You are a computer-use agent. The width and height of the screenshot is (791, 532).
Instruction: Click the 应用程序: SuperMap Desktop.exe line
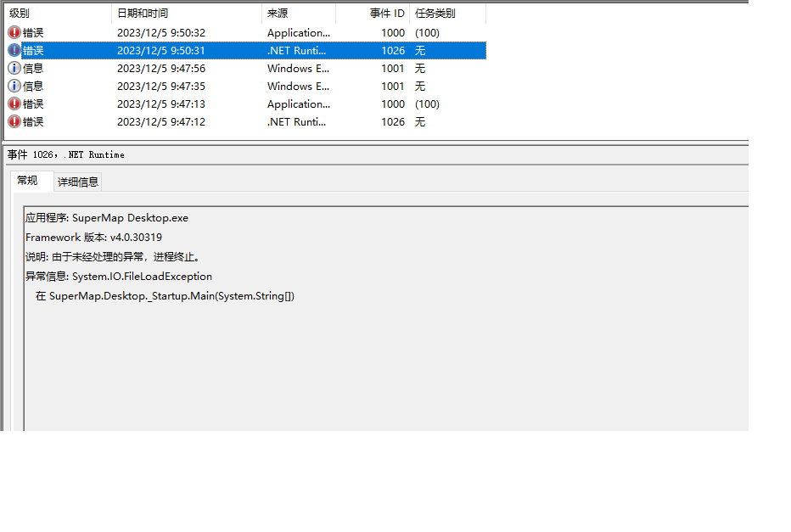107,218
